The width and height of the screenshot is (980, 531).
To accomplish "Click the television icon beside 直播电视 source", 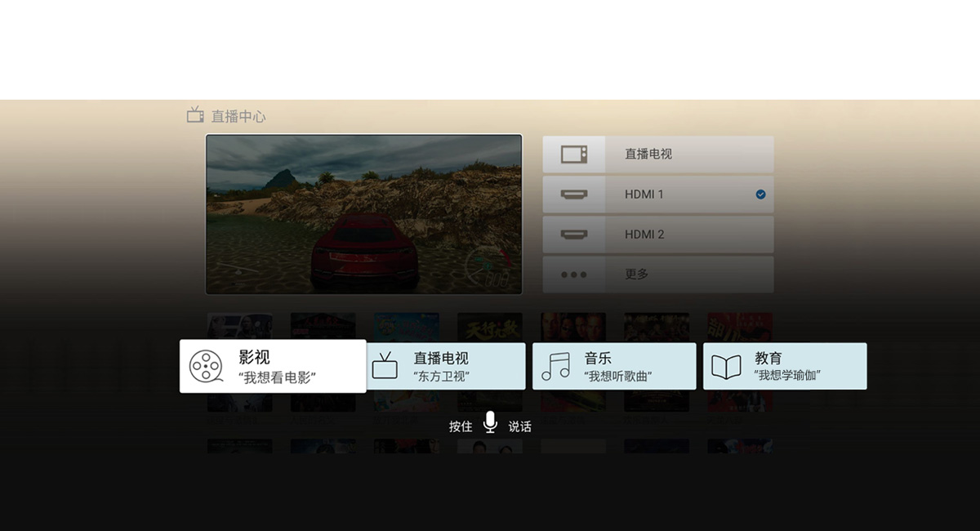I will point(573,154).
